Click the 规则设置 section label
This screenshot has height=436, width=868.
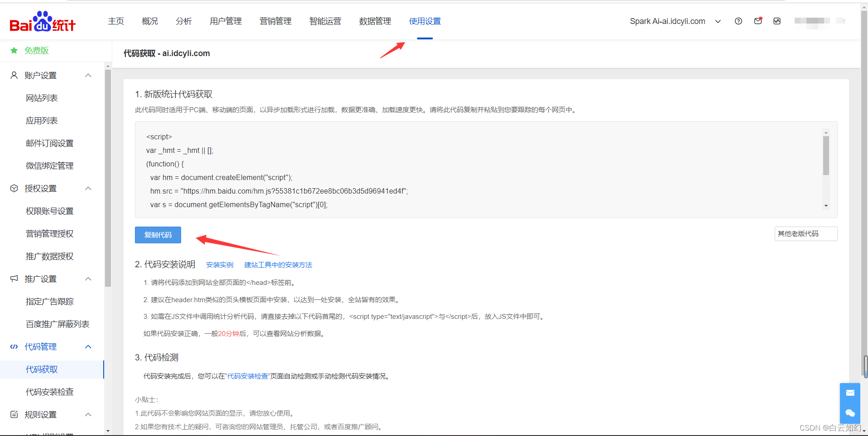tap(41, 415)
